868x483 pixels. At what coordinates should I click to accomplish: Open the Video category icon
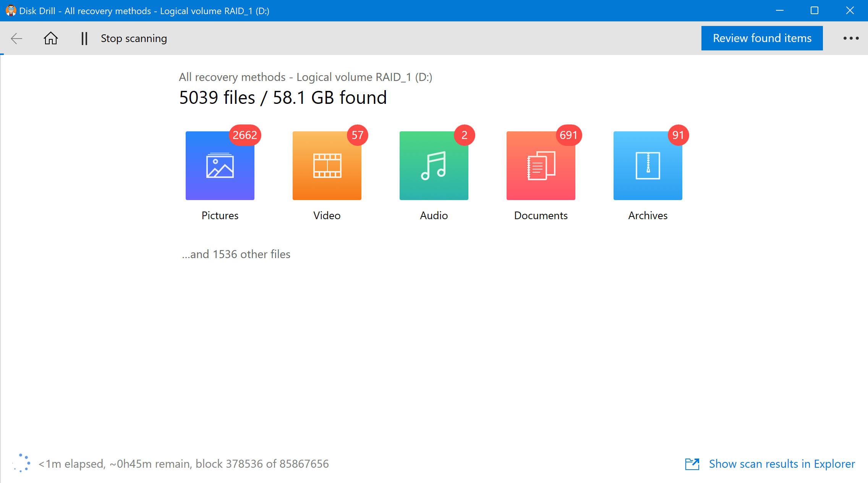click(327, 165)
